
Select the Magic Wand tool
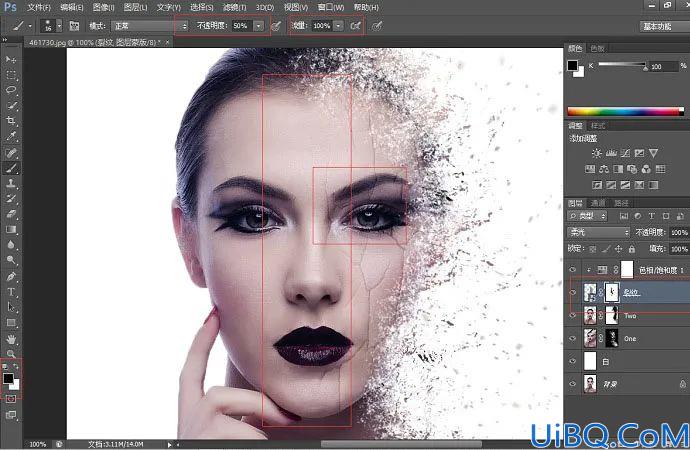point(11,106)
